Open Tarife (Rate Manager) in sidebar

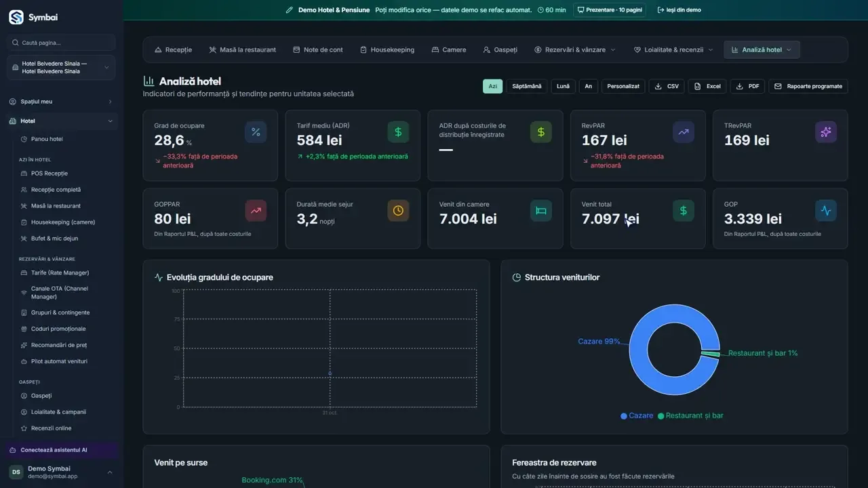[x=60, y=273]
